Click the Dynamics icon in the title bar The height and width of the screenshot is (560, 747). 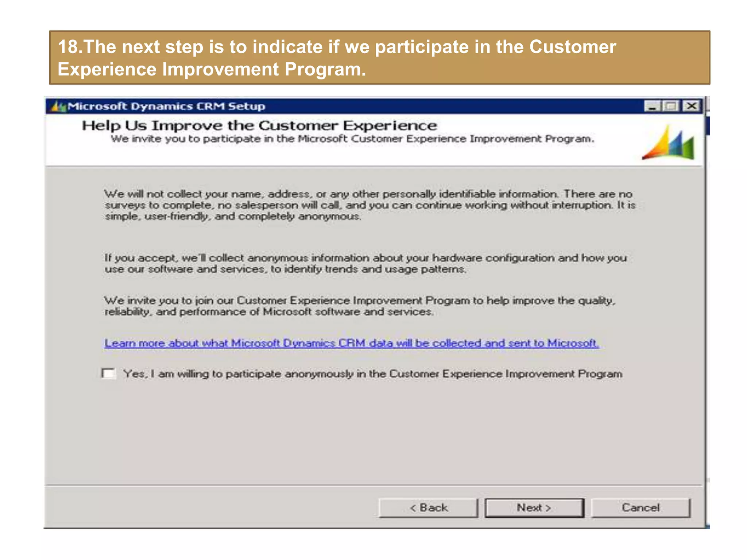[x=58, y=106]
